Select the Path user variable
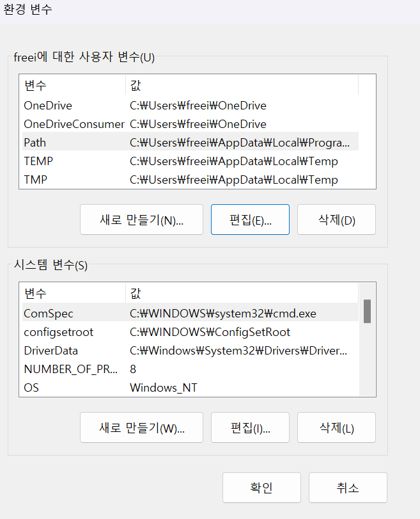Viewport: 420px width, 519px height. tap(191, 143)
